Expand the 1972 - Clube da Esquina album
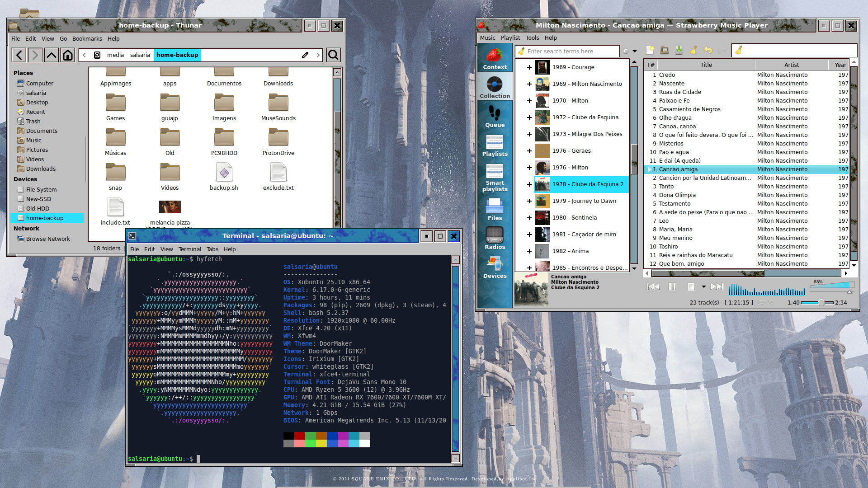This screenshot has width=868, height=488. click(529, 117)
